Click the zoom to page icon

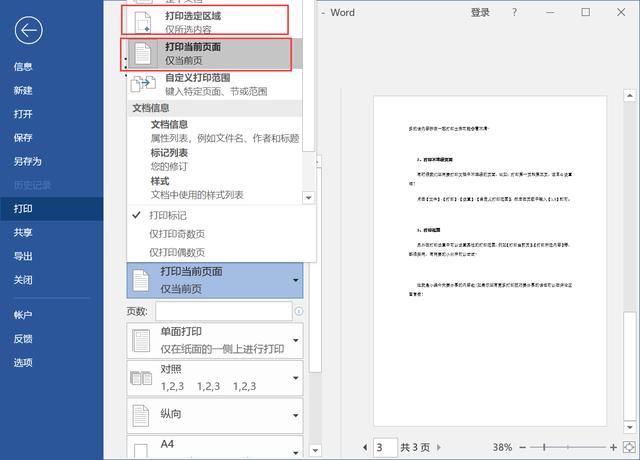pyautogui.click(x=628, y=446)
